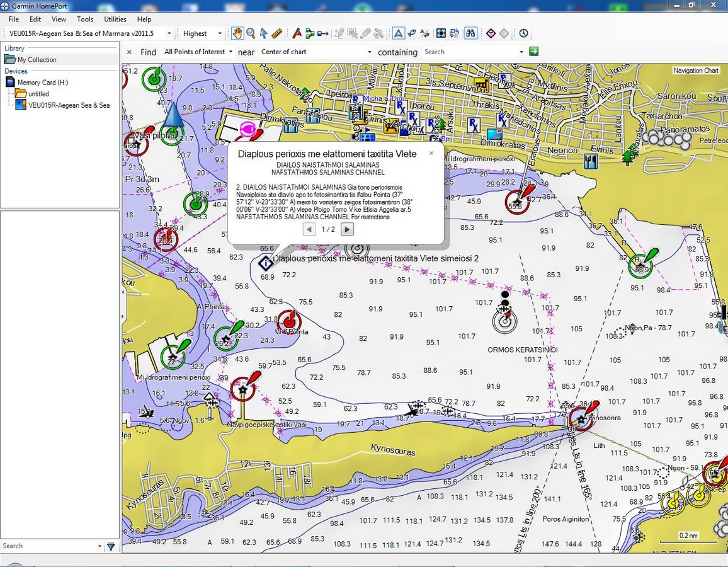
Task: Click the containing Search input field
Action: (474, 52)
